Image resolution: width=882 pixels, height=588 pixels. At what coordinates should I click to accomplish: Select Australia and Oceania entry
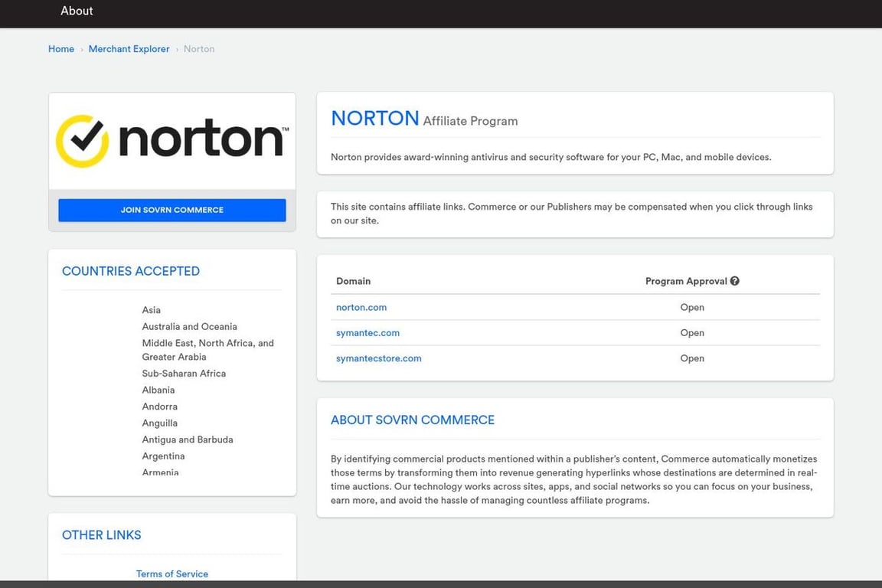(x=190, y=326)
